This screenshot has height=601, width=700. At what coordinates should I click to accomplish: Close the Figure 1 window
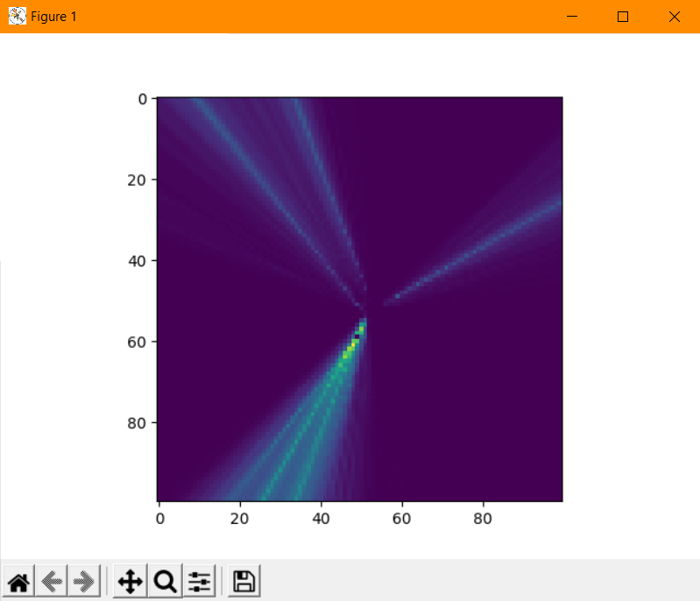pyautogui.click(x=674, y=17)
